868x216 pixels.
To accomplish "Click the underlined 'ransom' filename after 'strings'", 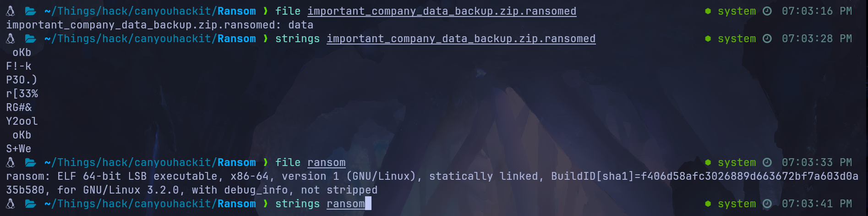I will coord(346,204).
